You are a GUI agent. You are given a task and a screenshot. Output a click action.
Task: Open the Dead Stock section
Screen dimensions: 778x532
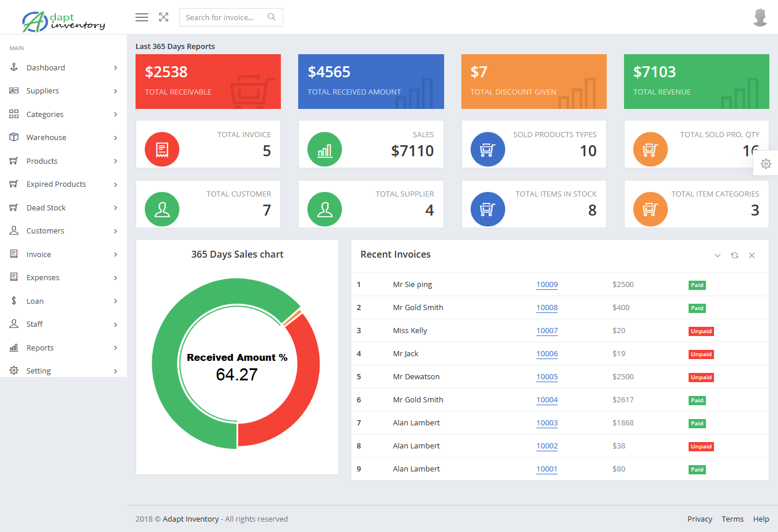point(46,207)
